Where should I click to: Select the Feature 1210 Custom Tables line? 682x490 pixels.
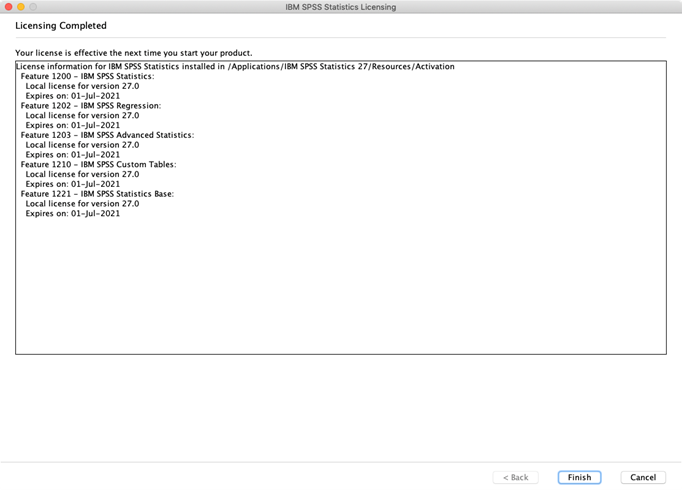pyautogui.click(x=98, y=164)
